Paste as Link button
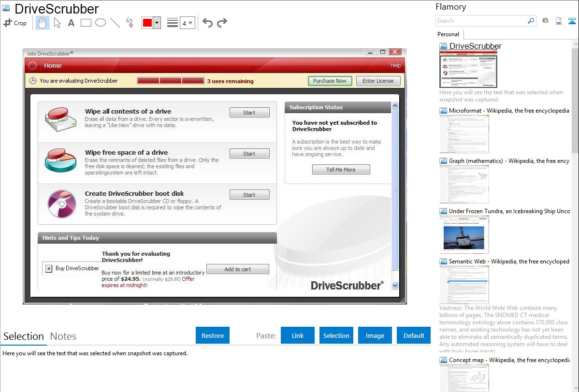Image resolution: width=579 pixels, height=392 pixels. click(298, 335)
